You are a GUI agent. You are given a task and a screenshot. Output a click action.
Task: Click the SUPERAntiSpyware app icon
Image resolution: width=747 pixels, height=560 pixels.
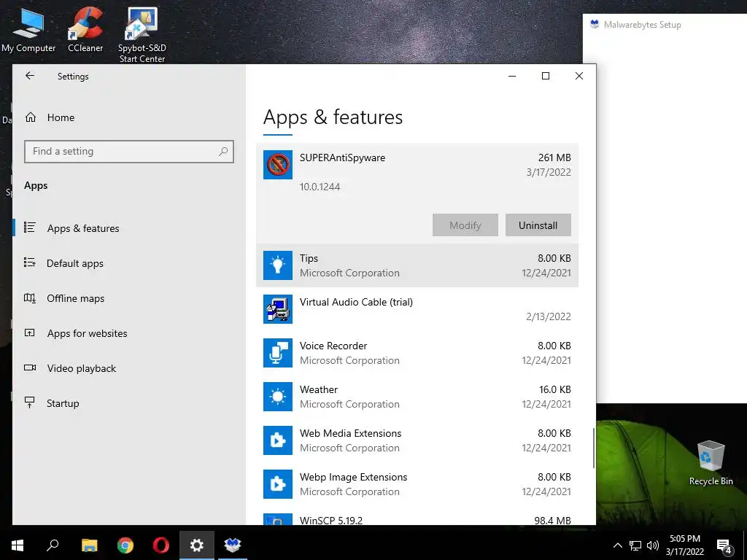278,165
